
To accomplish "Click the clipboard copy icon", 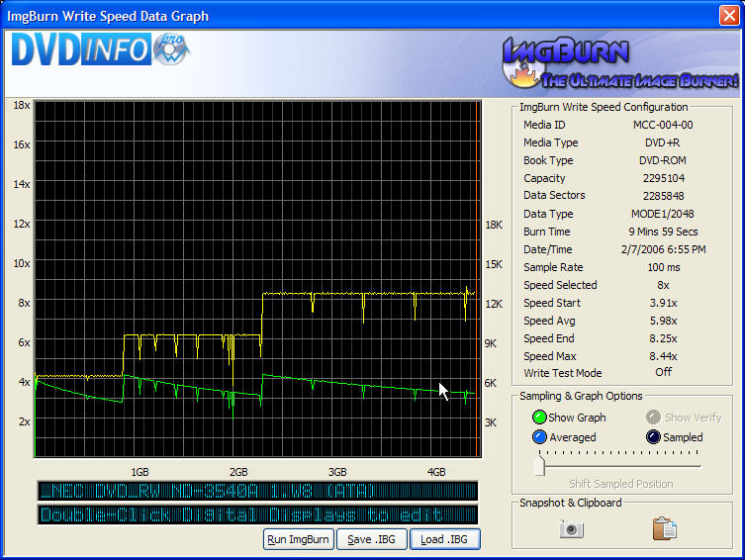I will (664, 528).
